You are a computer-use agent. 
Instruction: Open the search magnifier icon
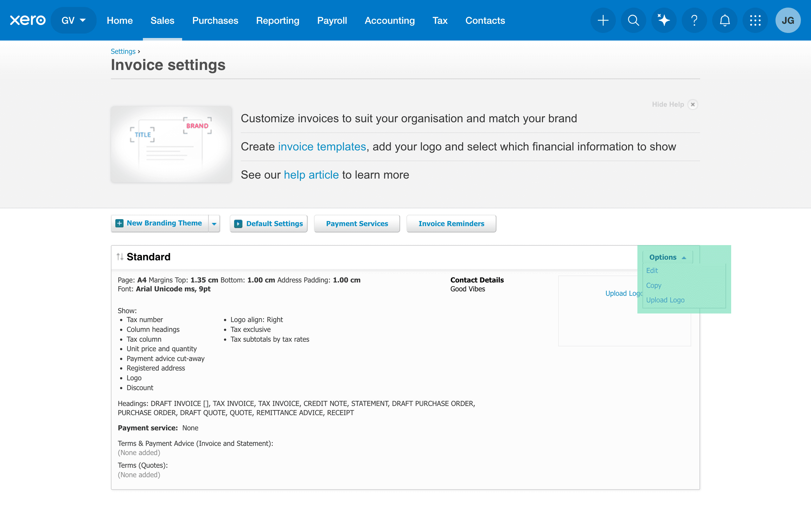633,21
